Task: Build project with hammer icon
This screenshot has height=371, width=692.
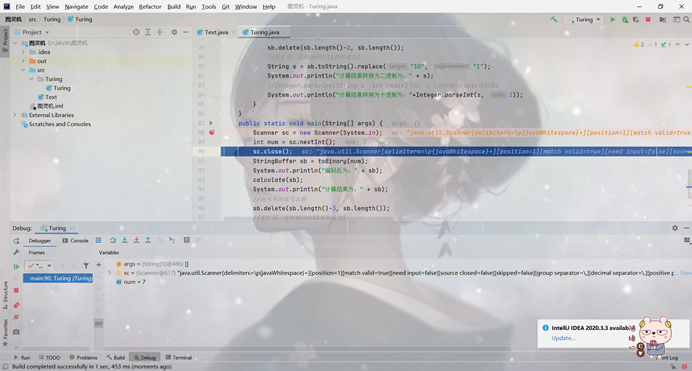Action: (554, 19)
